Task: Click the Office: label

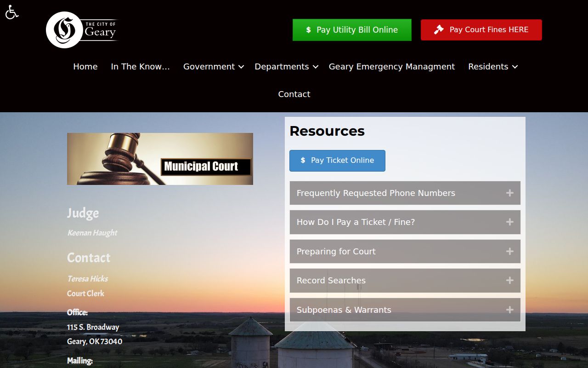Action: tap(77, 312)
